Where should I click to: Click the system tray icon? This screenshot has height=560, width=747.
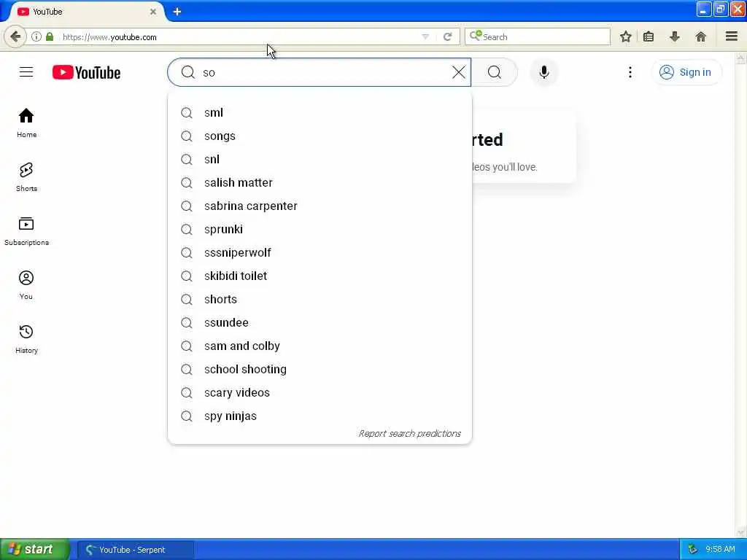point(693,550)
